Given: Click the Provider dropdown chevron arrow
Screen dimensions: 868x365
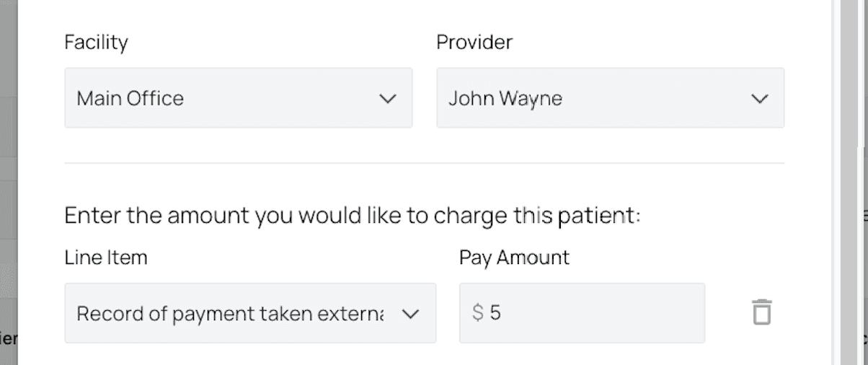Looking at the screenshot, I should click(760, 99).
